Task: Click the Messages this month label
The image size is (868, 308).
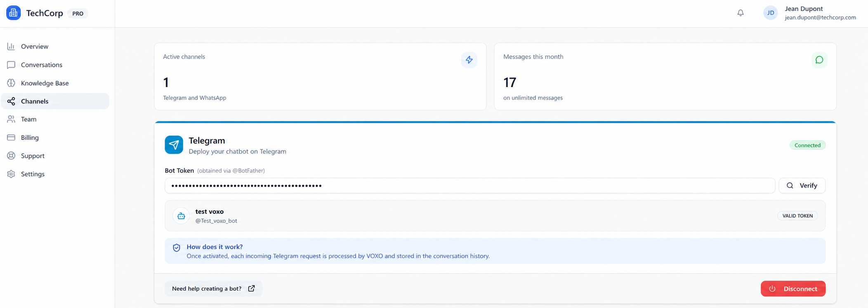Action: tap(533, 56)
